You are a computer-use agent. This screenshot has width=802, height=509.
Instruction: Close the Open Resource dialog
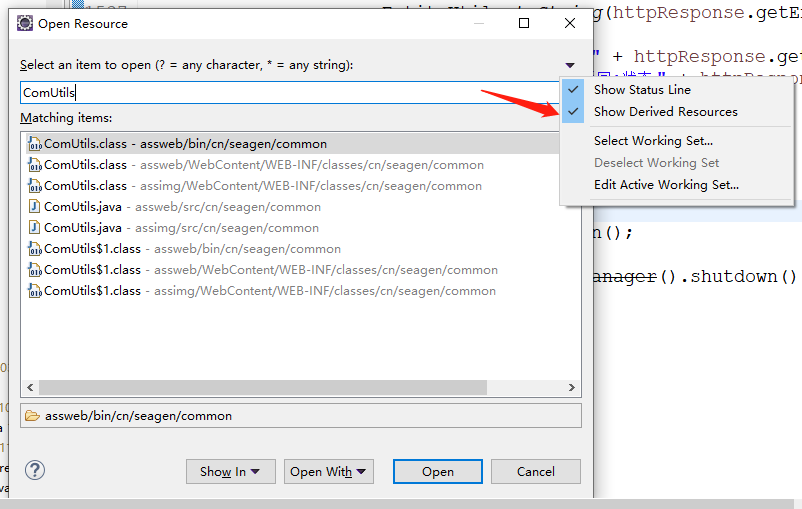[570, 23]
